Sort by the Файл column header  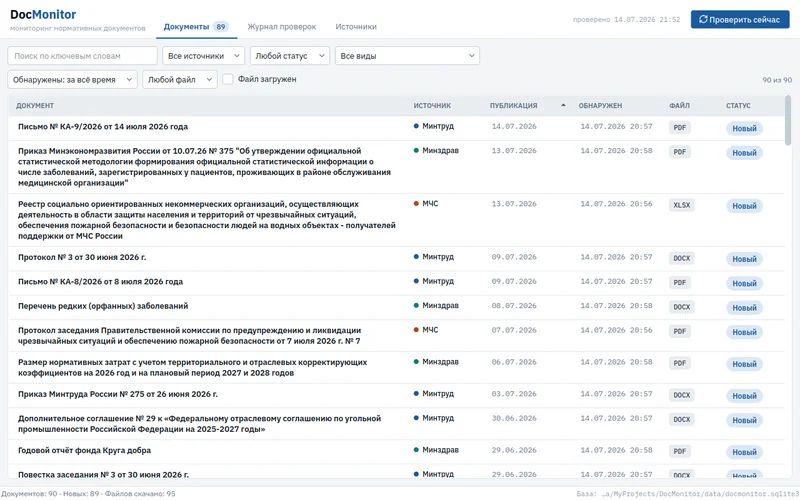679,106
